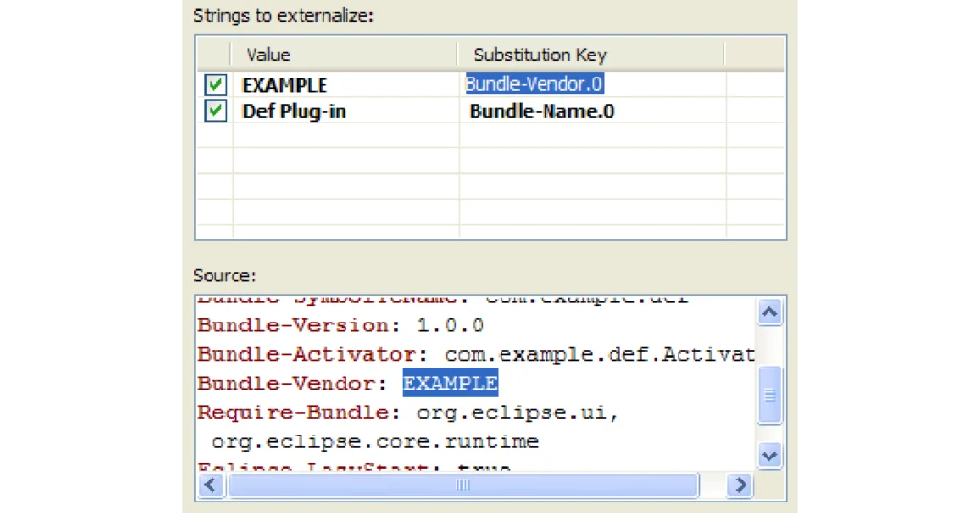Select the EXAMPLE value cell

click(346, 84)
